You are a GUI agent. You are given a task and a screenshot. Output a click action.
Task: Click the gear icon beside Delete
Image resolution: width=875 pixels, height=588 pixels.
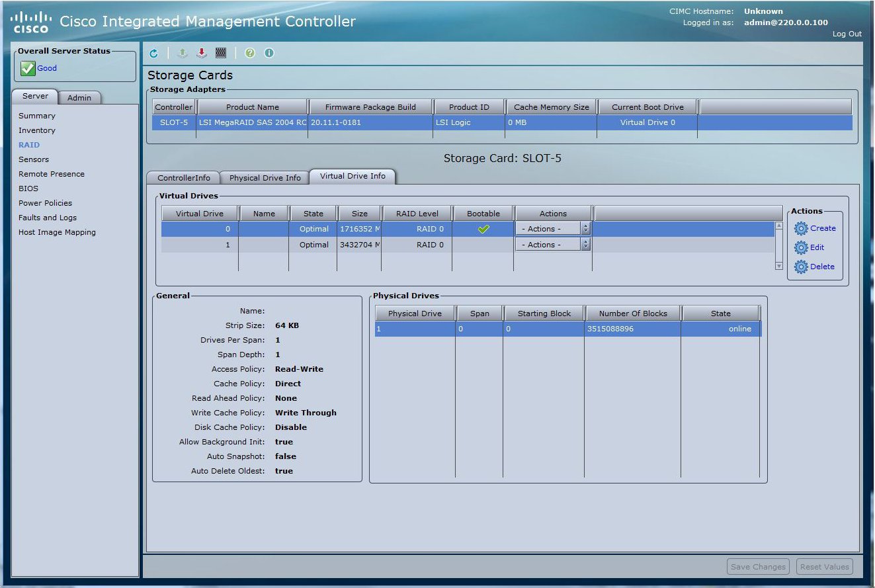801,267
